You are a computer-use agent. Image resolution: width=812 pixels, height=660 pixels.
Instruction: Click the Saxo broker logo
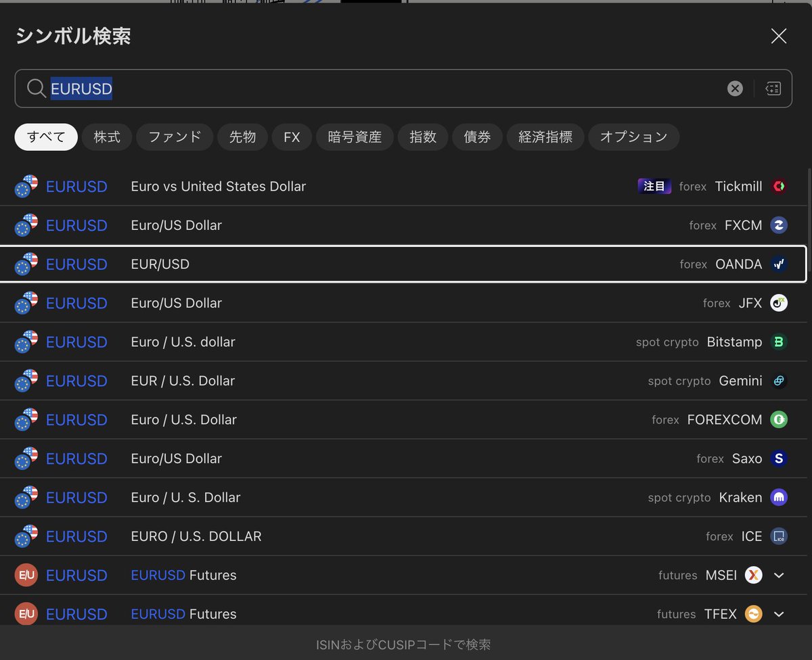(779, 458)
